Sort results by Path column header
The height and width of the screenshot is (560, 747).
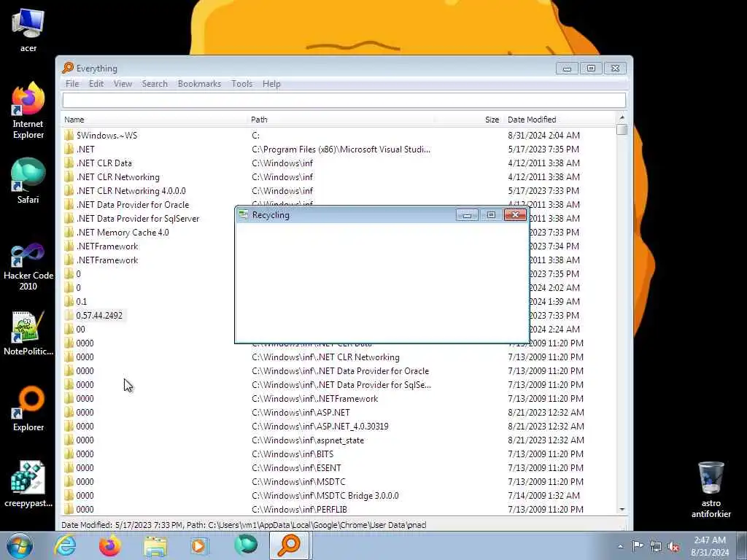(x=341, y=120)
